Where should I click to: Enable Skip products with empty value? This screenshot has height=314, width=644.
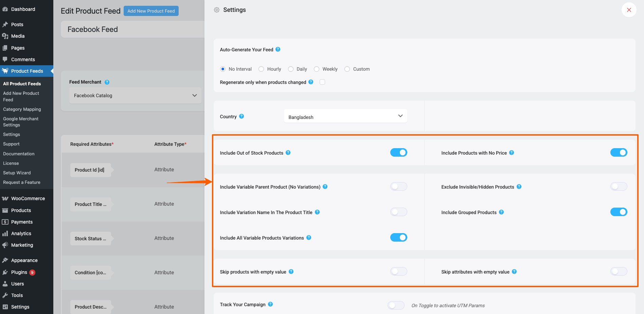(399, 272)
